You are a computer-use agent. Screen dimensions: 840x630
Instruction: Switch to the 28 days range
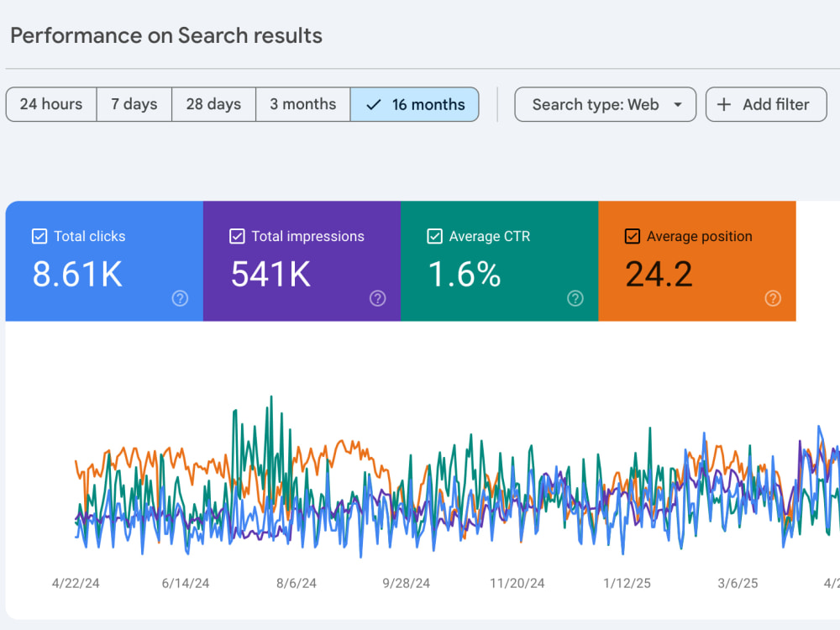click(213, 104)
